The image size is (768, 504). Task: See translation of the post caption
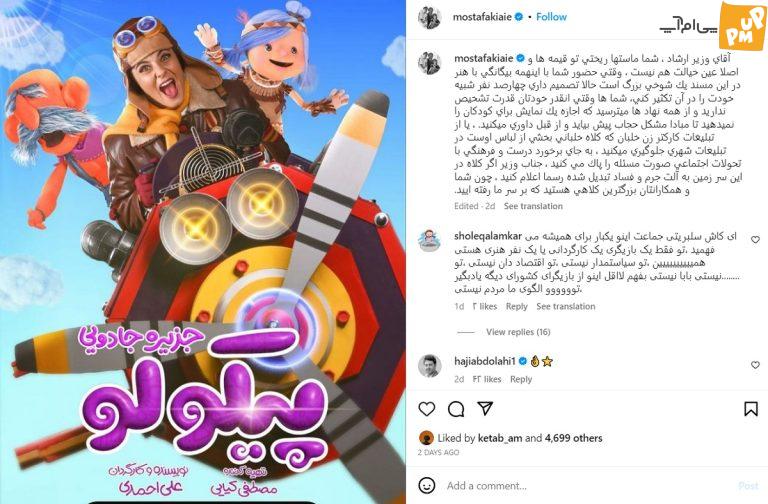533,206
